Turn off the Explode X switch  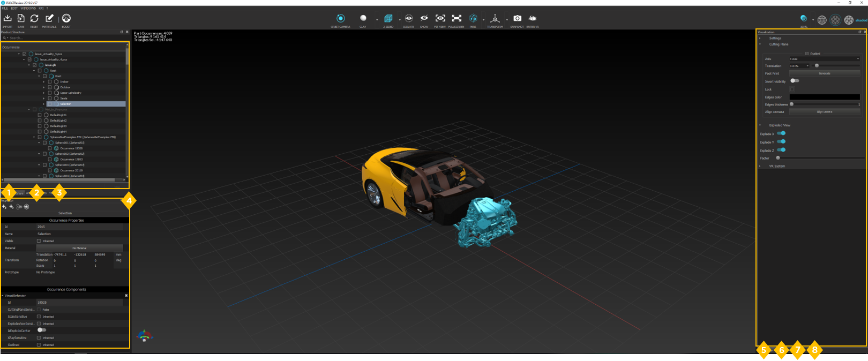[781, 133]
